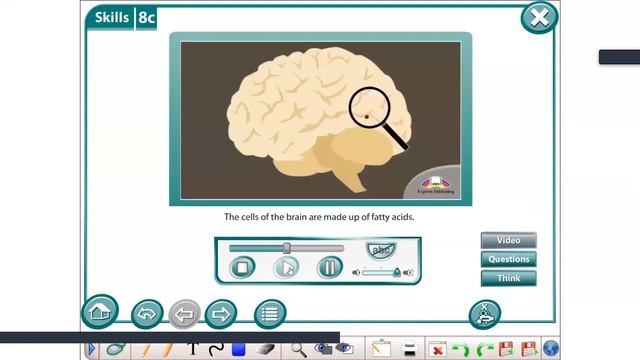Stop the video playback
Screen dimensions: 640x360
click(x=242, y=268)
